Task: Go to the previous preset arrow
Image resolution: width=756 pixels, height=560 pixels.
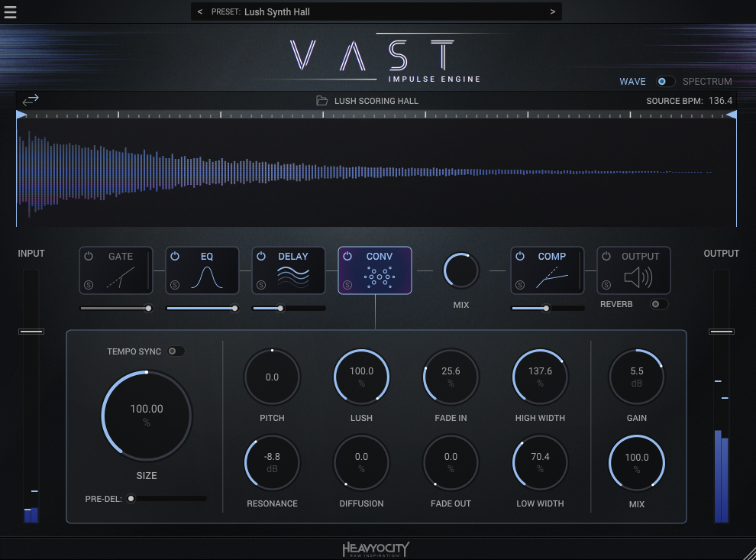Action: click(x=200, y=12)
